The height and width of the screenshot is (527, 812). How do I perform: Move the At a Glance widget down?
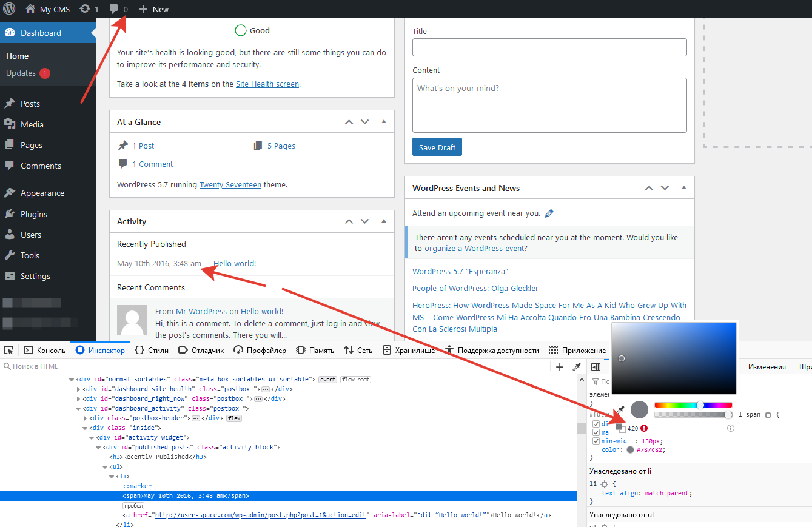coord(364,122)
